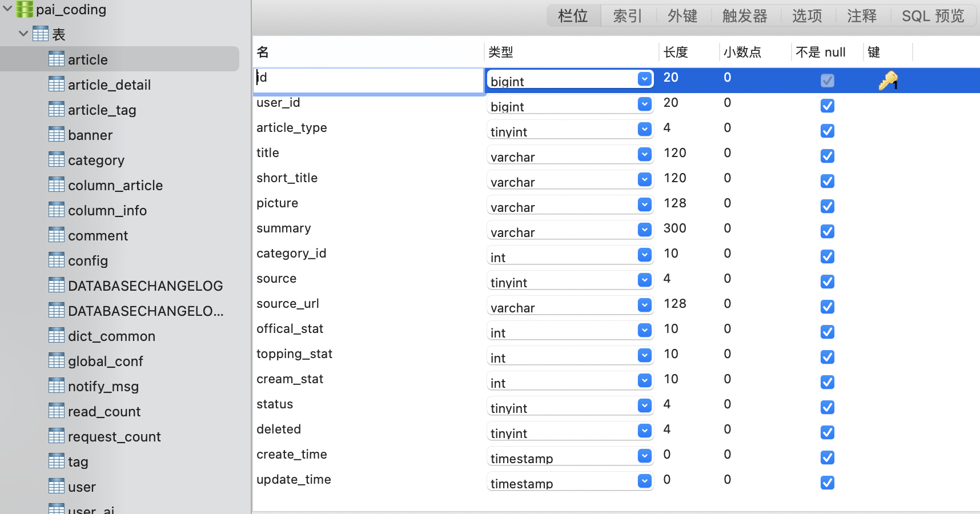Click the pai_coding database icon

coord(25,9)
